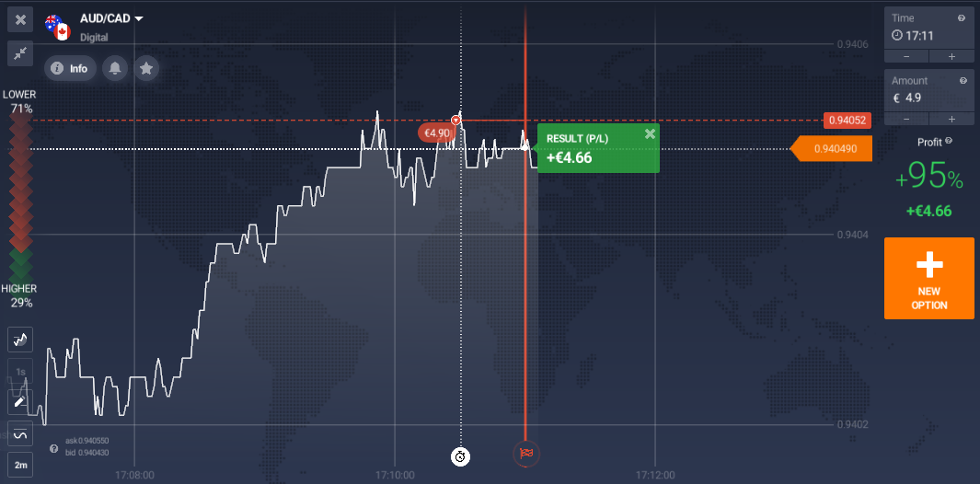Dismiss the Result (P/L) popup
The image size is (980, 484).
650,134
